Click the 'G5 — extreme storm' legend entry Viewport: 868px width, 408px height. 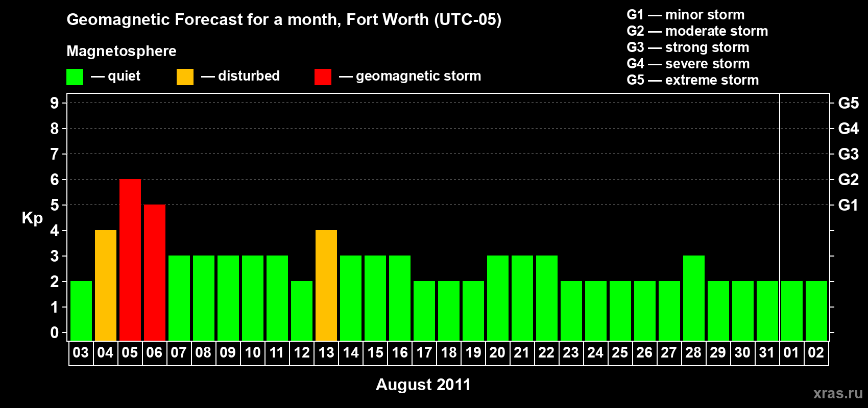pyautogui.click(x=692, y=80)
